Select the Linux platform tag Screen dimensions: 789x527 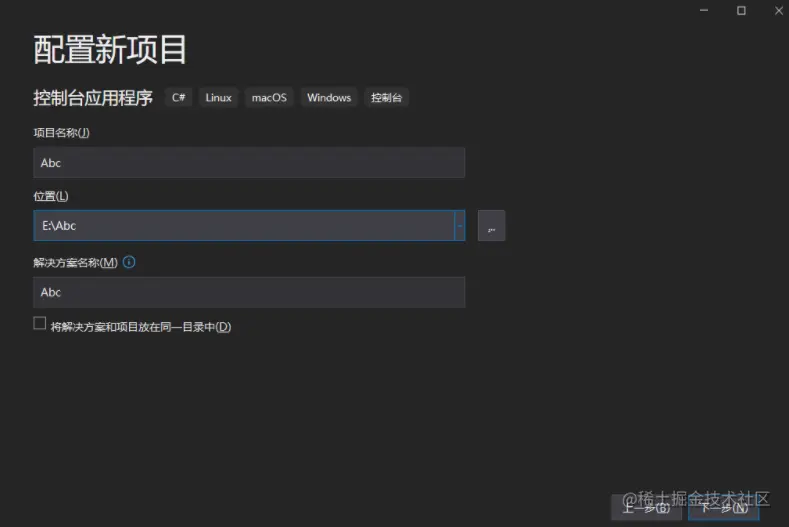(x=218, y=97)
